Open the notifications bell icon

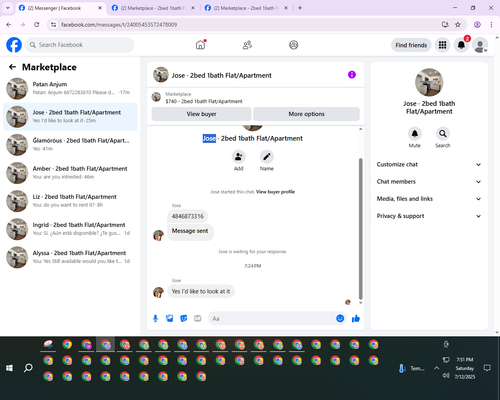(x=461, y=45)
